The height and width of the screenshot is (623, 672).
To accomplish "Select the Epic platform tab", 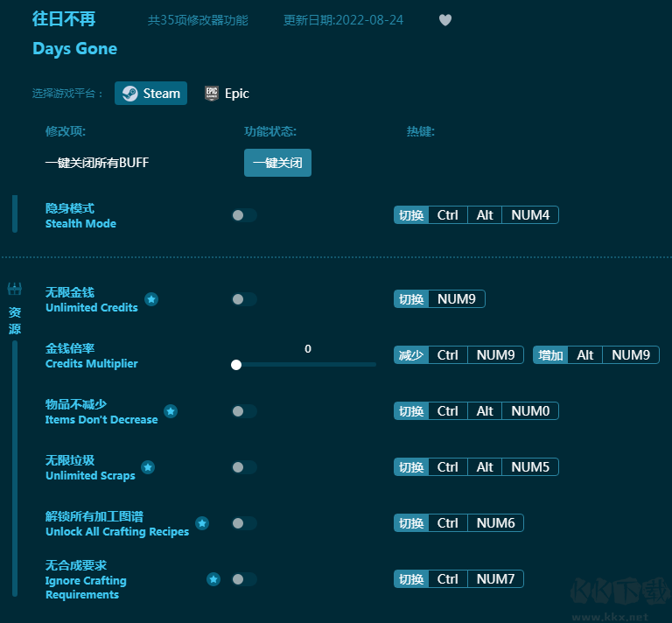I will (227, 94).
